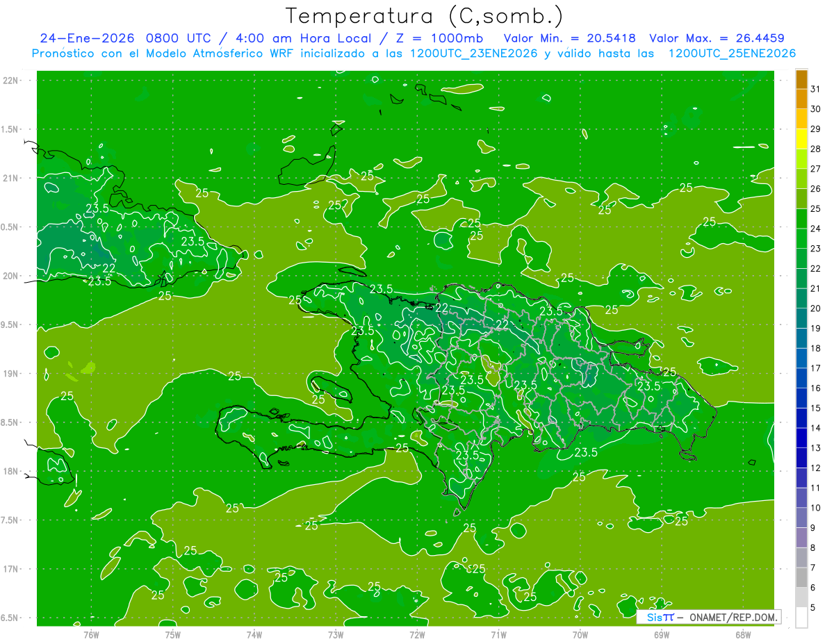Viewport: 834px width, 644px height.
Task: Click the '18N' latitude axis label
Action: click(11, 471)
